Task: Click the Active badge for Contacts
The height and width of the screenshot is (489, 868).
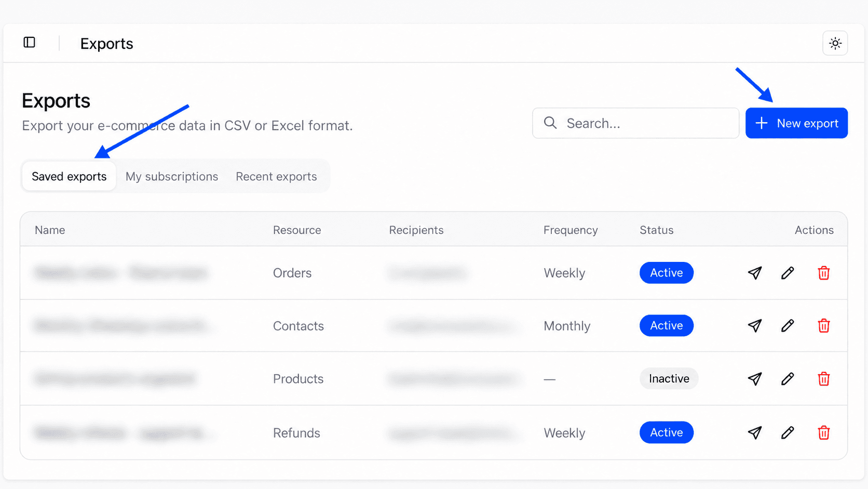Action: click(667, 326)
